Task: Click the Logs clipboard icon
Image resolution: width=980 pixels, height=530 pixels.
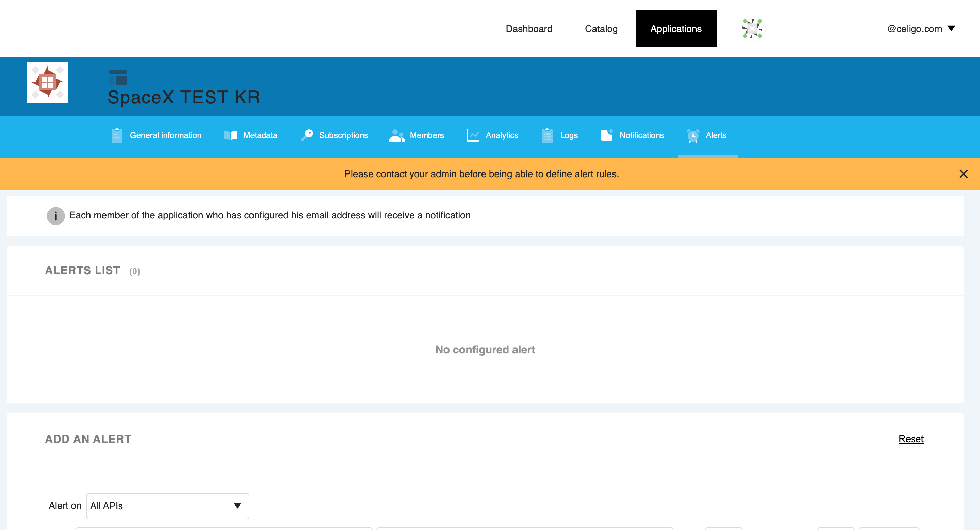Action: coord(547,135)
